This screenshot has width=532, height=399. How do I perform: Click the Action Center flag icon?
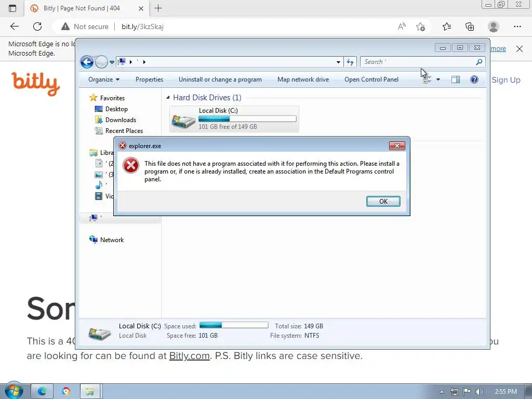click(x=467, y=392)
